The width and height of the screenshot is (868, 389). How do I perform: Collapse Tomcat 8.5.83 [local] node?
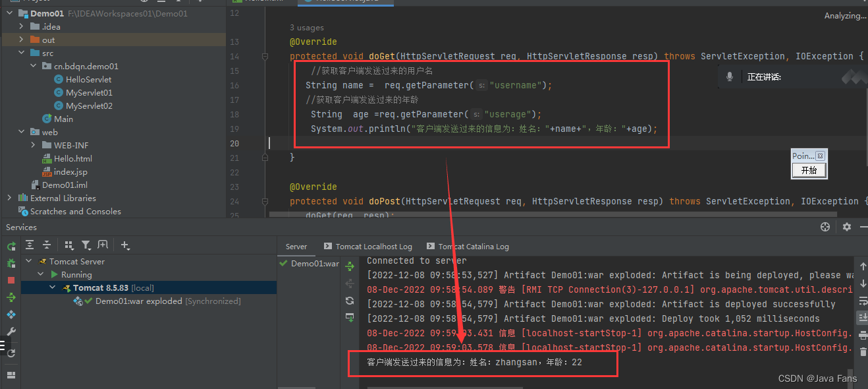[x=53, y=288]
